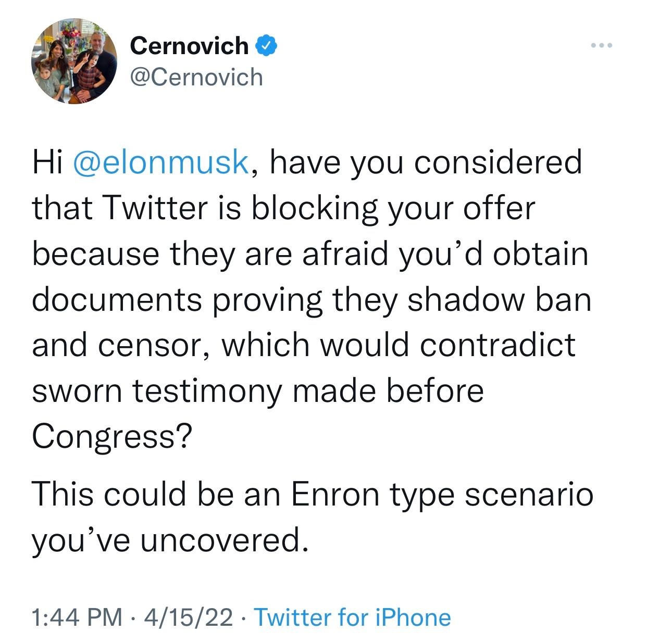
Task: Click the Cernovich display name
Action: pyautogui.click(x=190, y=46)
